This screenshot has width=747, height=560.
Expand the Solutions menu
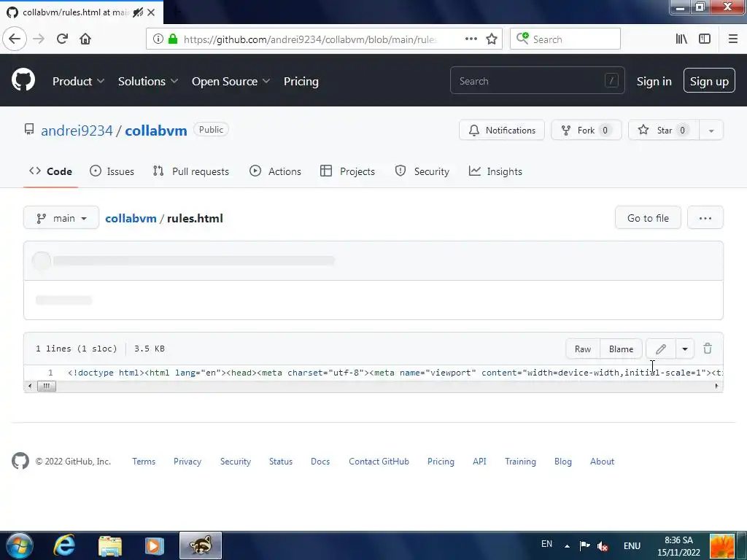[147, 82]
